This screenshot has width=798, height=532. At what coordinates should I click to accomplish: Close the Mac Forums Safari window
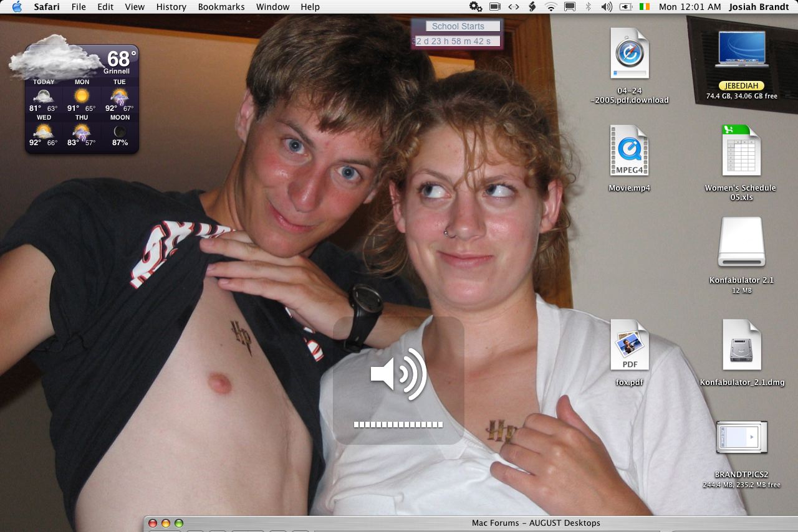[153, 523]
